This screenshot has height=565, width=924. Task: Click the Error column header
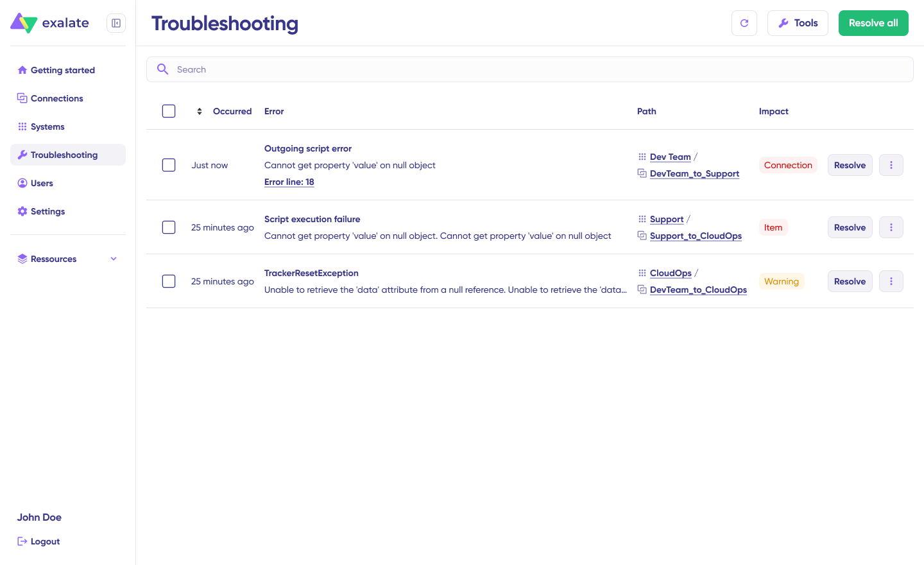(x=274, y=111)
